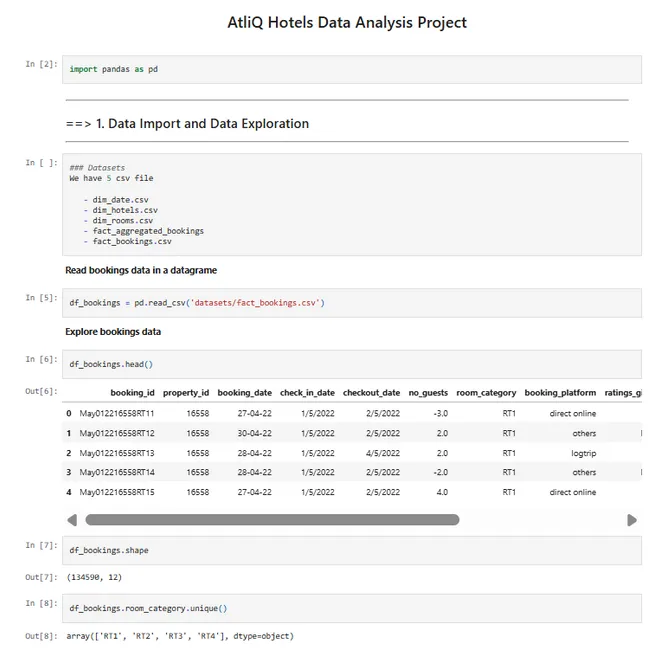Click the row index 4 of the table
The width and height of the screenshot is (648, 650).
[x=69, y=492]
